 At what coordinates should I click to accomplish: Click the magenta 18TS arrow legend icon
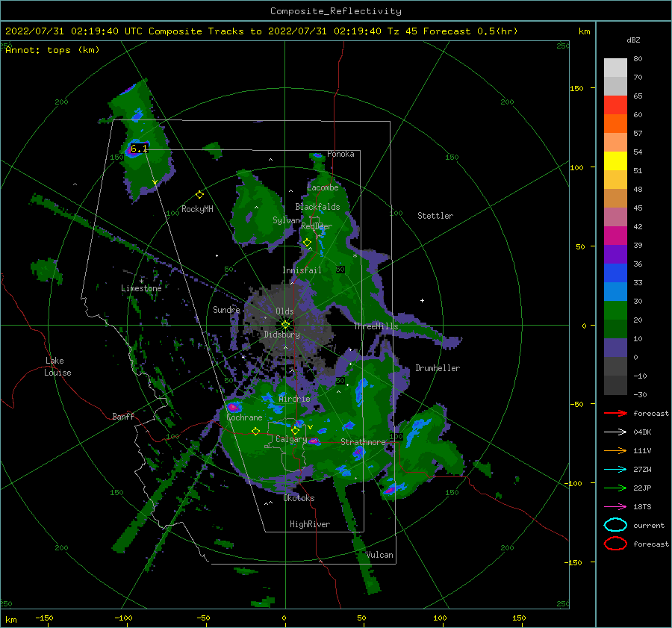pos(615,507)
